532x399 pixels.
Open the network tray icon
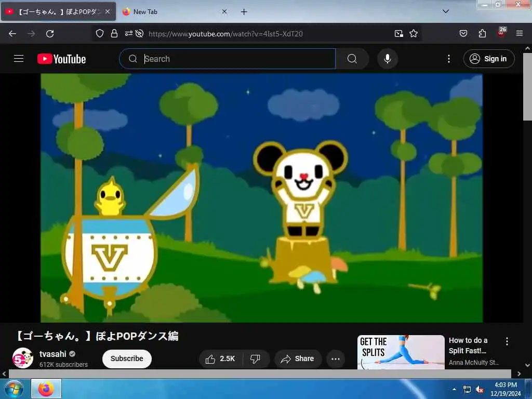(467, 390)
